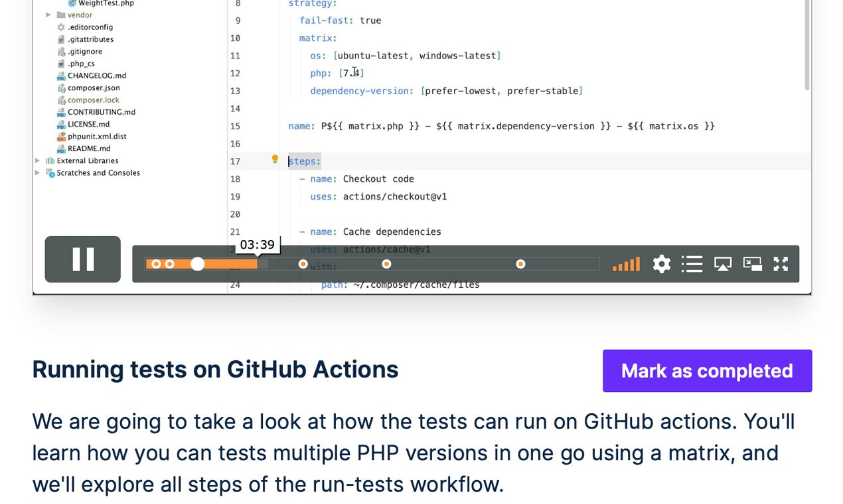Enter fullscreen video mode
The image size is (843, 504).
781,264
